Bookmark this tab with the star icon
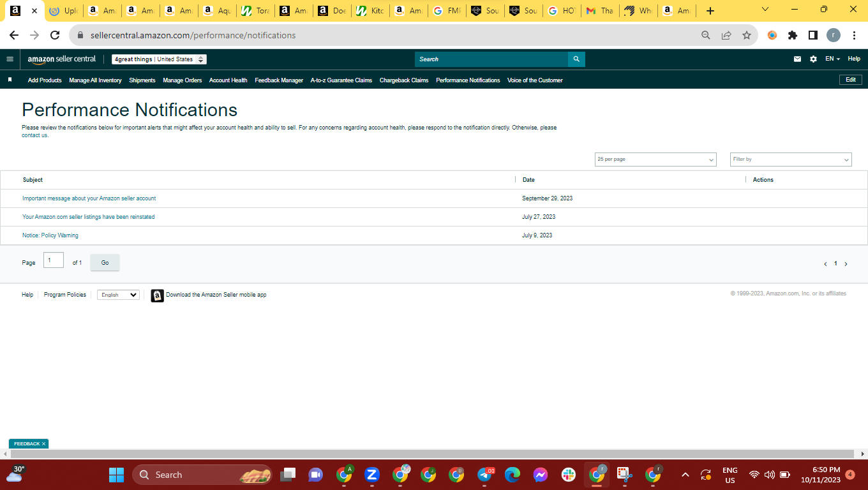 747,35
